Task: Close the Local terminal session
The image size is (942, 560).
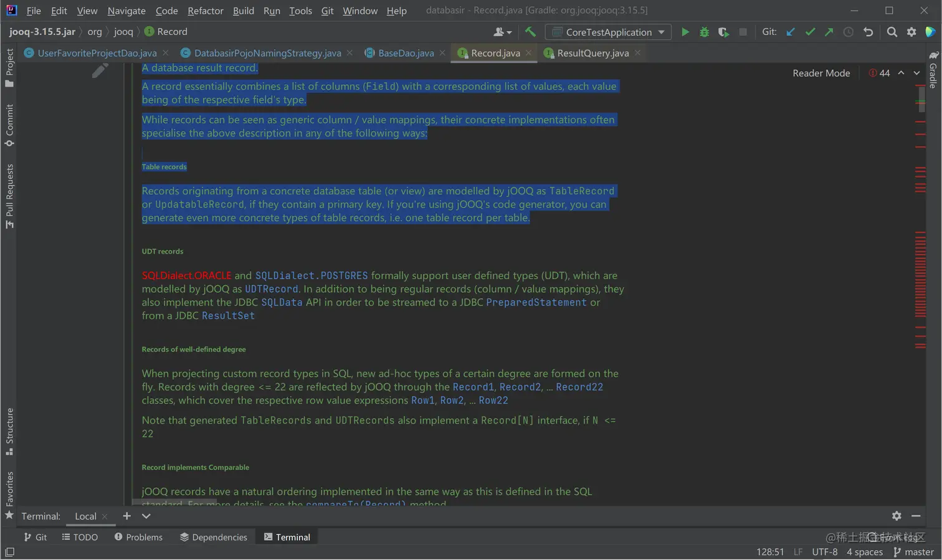Action: tap(105, 516)
